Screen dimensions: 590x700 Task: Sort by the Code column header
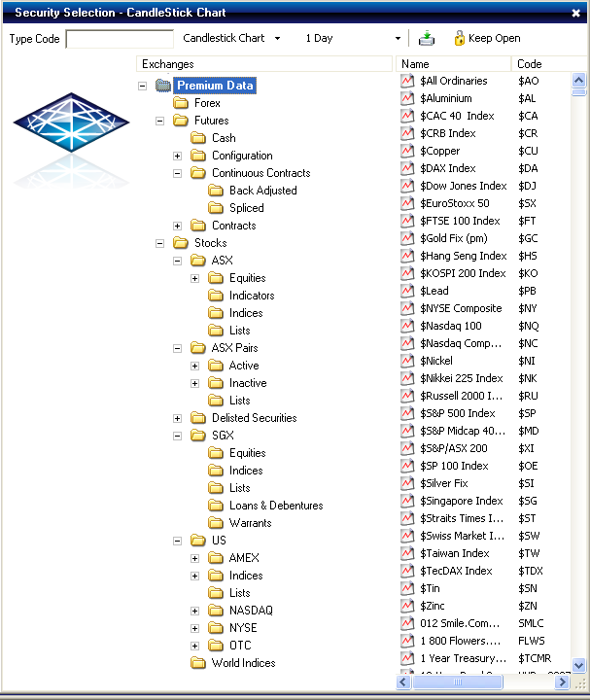(549, 64)
